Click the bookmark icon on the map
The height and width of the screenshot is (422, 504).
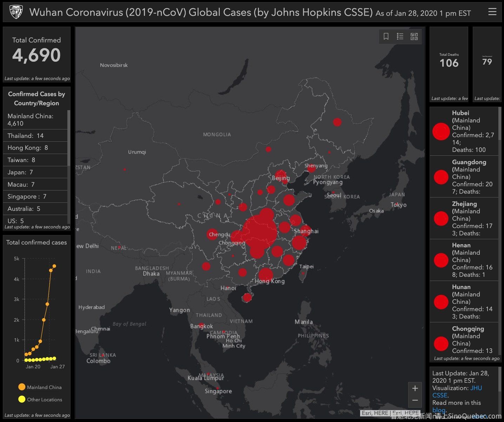click(x=386, y=36)
